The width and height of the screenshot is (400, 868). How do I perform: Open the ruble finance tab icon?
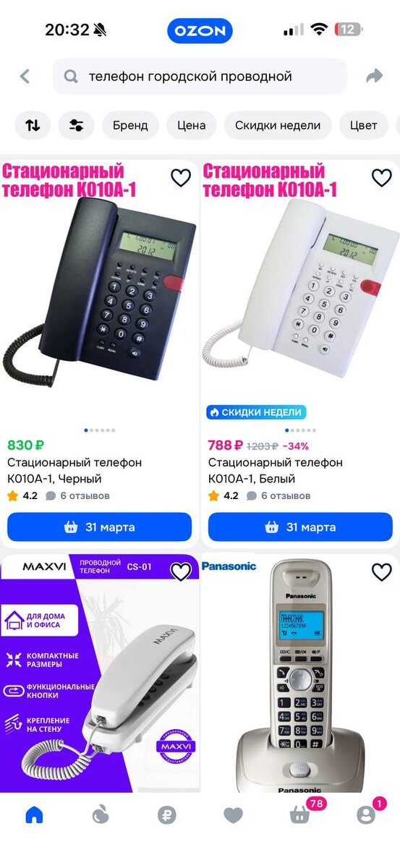point(166,815)
